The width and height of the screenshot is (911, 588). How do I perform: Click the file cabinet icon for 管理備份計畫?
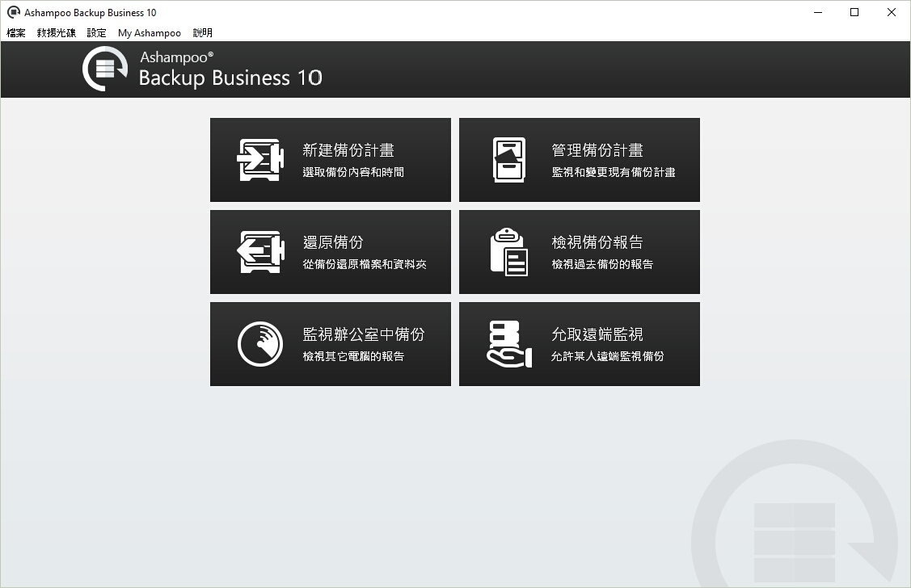click(x=509, y=160)
